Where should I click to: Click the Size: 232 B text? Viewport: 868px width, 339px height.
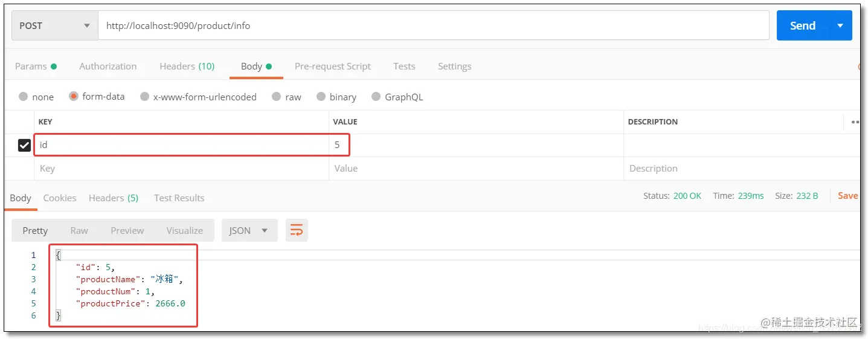tap(797, 196)
